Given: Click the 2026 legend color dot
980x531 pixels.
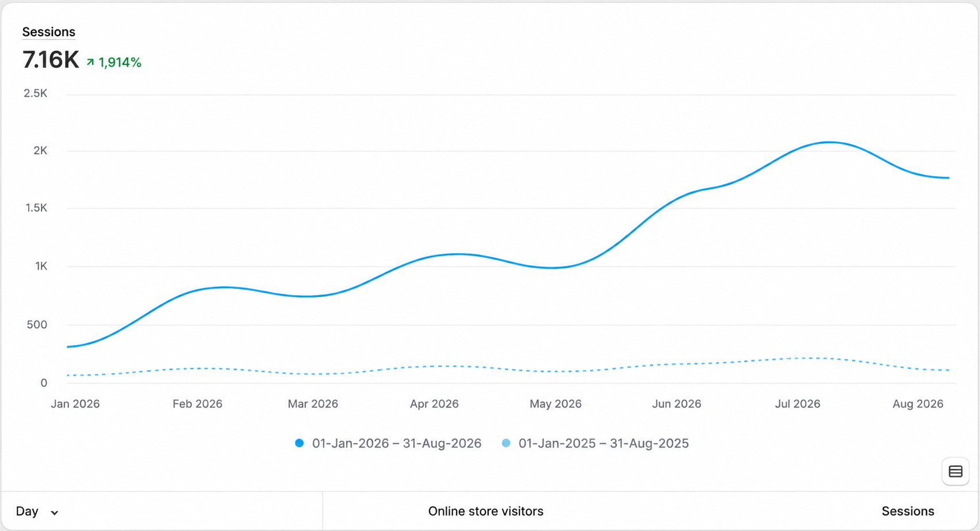Looking at the screenshot, I should [x=299, y=443].
